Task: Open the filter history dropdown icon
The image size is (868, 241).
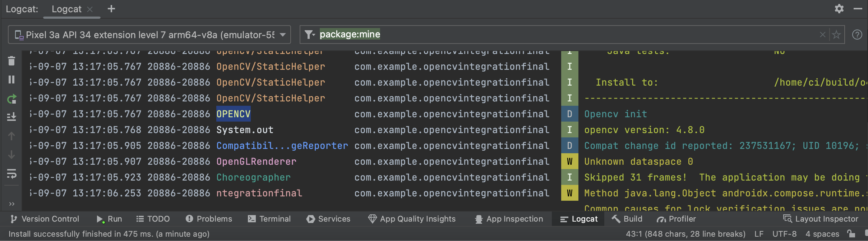Action: tap(309, 35)
